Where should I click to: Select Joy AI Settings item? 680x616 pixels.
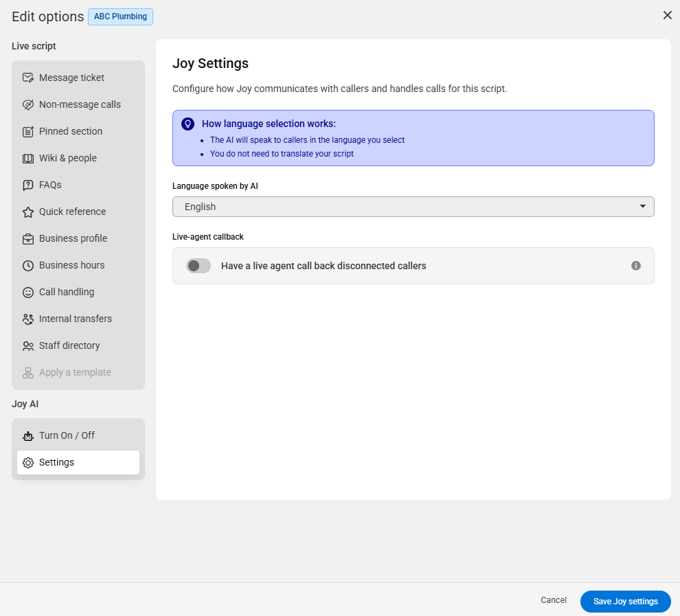tap(78, 463)
